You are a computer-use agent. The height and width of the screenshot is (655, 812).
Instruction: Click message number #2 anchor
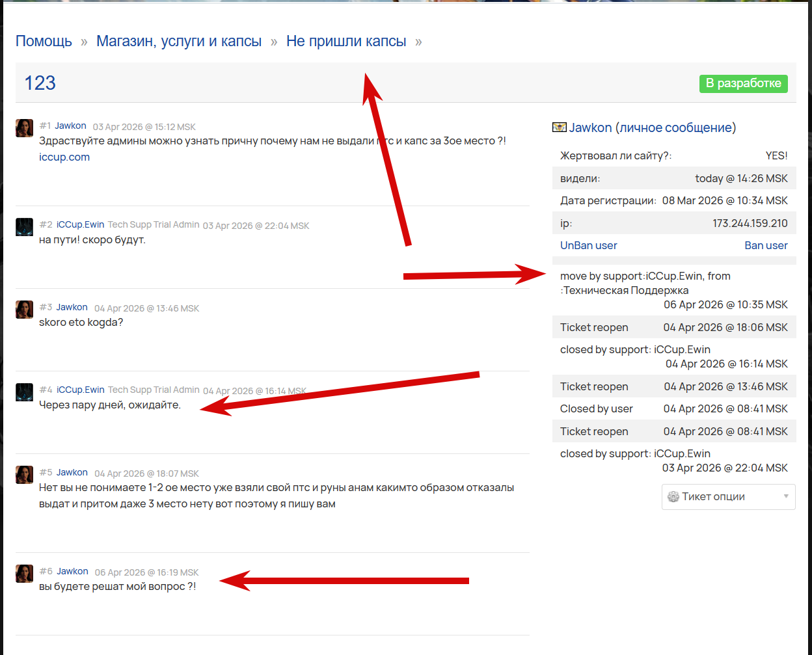(46, 224)
